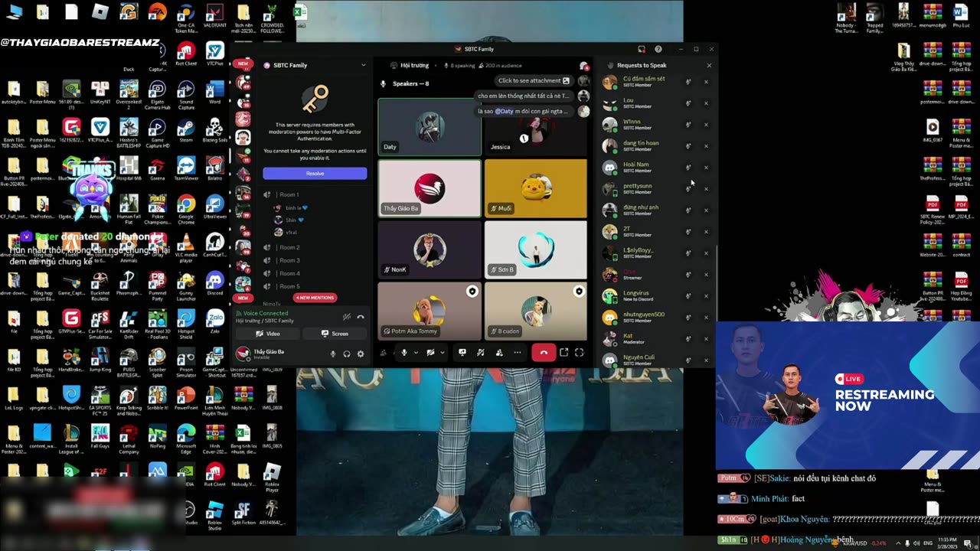The width and height of the screenshot is (980, 551).
Task: Open more options ellipsis in stage bar
Action: 518,353
